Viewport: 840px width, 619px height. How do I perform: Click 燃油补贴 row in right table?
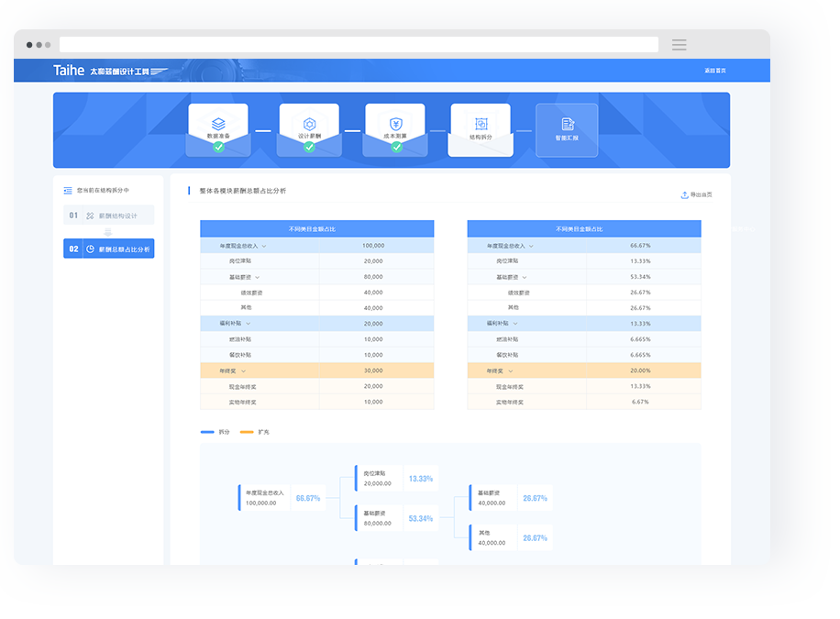(584, 339)
